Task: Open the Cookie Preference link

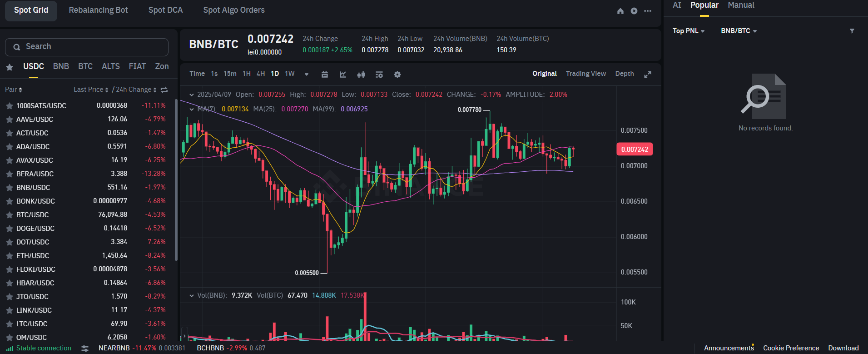Action: [x=791, y=348]
